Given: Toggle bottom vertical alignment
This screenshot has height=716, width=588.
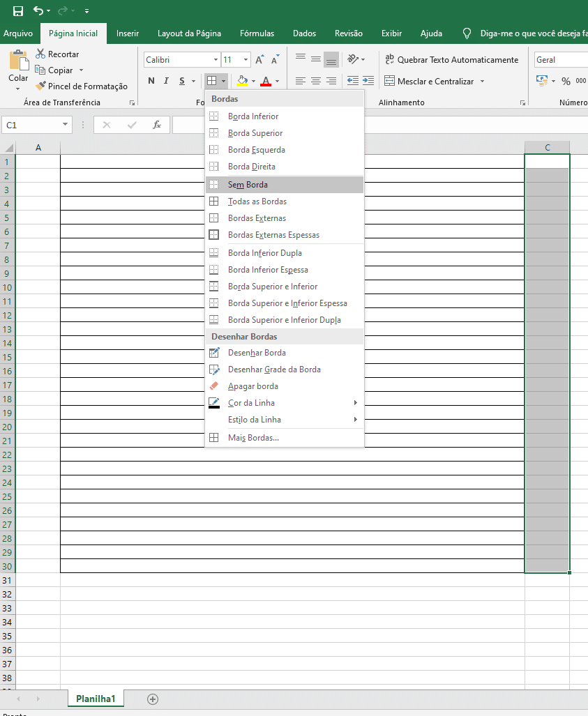Looking at the screenshot, I should pos(331,59).
